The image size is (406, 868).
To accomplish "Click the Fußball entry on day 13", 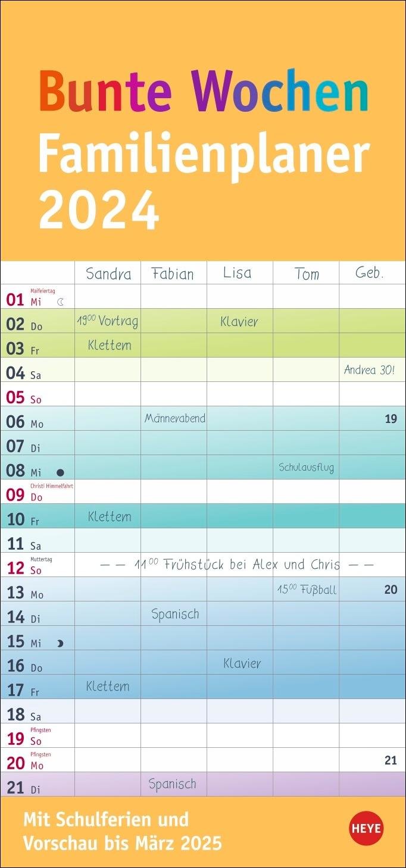I will tap(307, 590).
